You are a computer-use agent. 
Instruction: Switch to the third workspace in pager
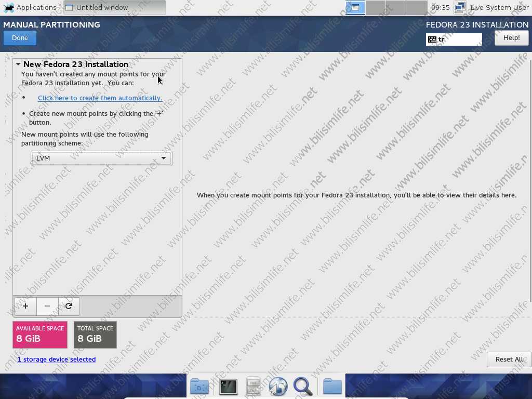[x=396, y=7]
